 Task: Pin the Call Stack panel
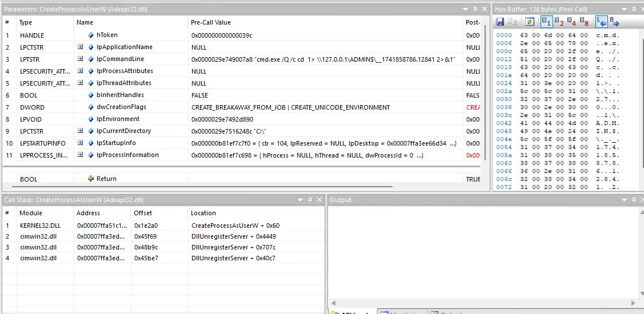coord(310,200)
